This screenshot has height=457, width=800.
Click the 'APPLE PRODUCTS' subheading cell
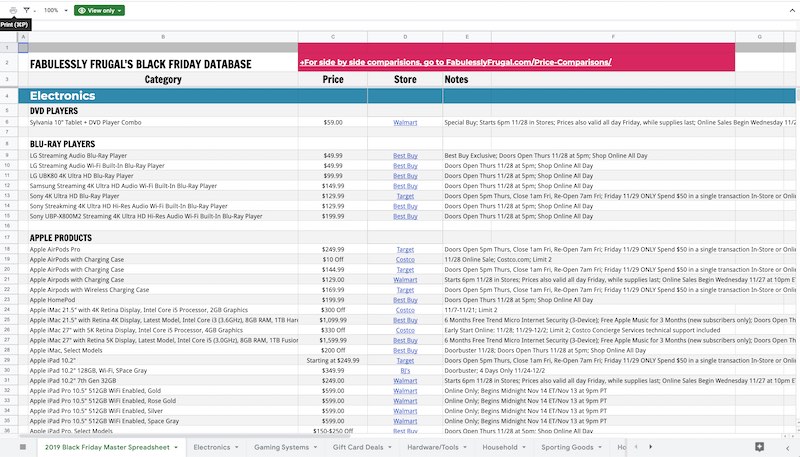point(163,238)
